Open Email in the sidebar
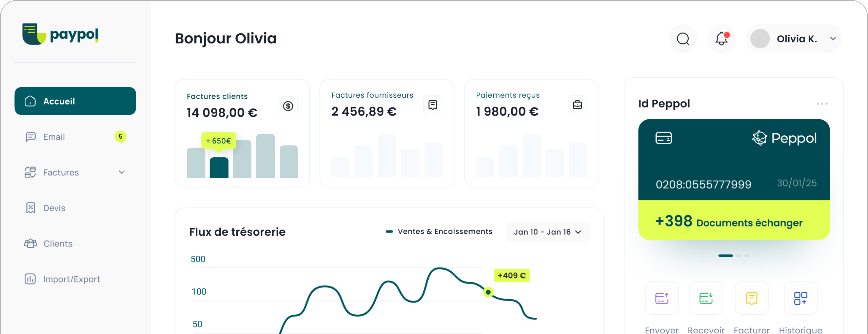Screen dimensions: 868x334 (54, 137)
